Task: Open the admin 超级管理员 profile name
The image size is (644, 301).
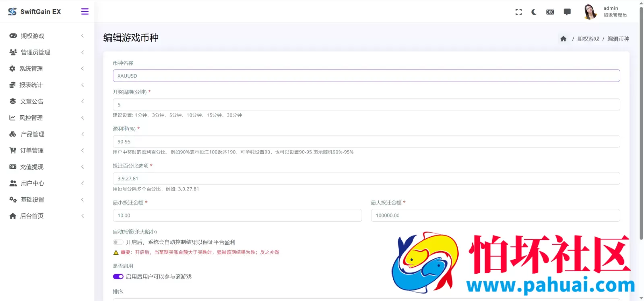Action: click(615, 12)
